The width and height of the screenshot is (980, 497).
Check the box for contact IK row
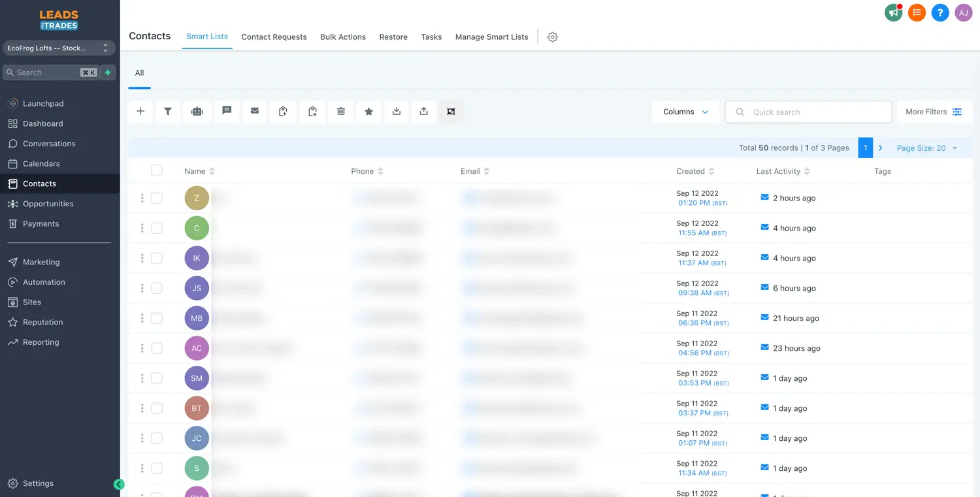click(157, 258)
